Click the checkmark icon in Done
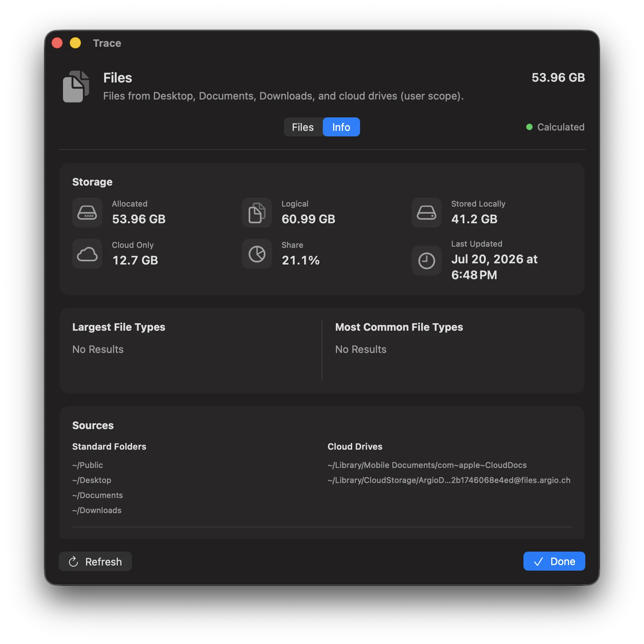 [x=539, y=562]
